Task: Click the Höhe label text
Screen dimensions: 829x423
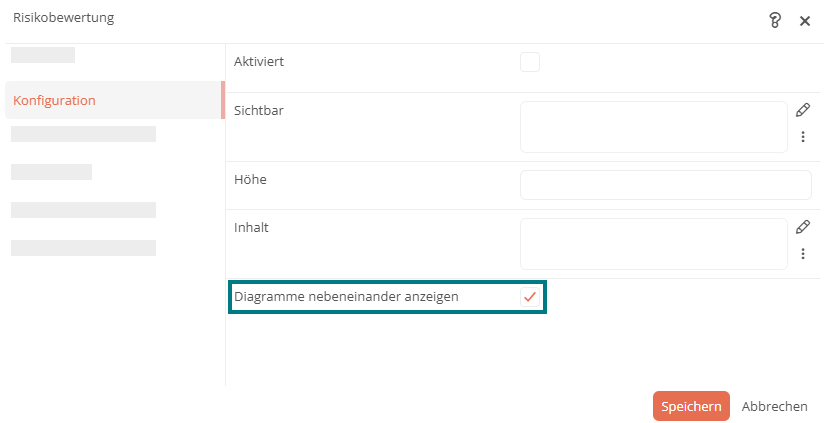Action: tap(250, 179)
